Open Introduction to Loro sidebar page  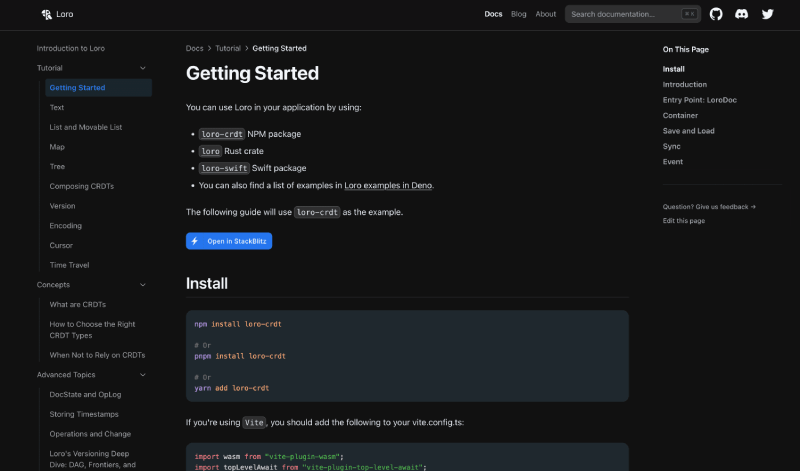pyautogui.click(x=70, y=48)
